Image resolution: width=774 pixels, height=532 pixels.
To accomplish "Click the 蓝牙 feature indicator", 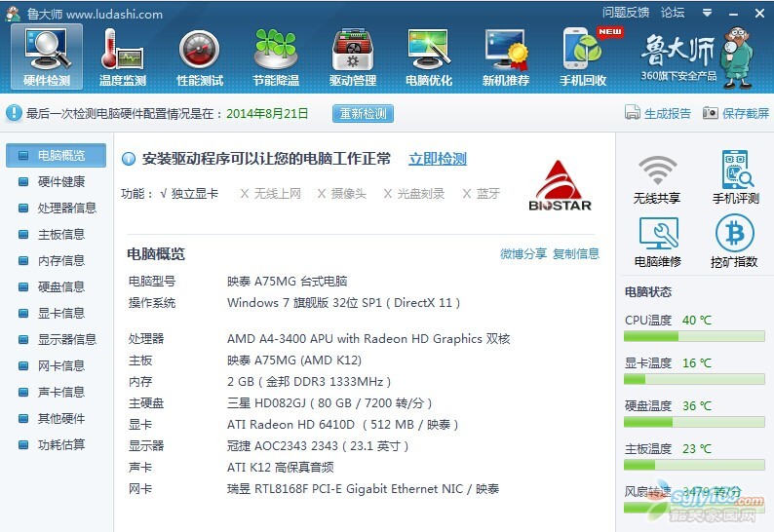I will point(482,194).
